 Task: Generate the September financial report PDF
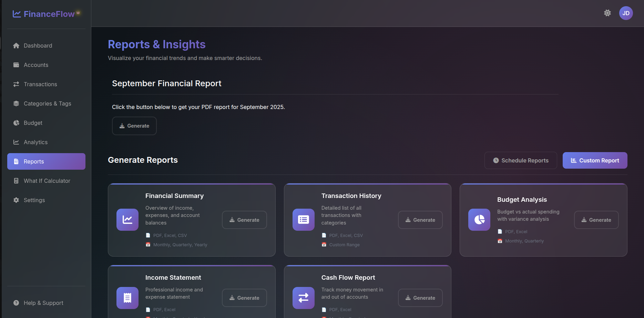134,126
